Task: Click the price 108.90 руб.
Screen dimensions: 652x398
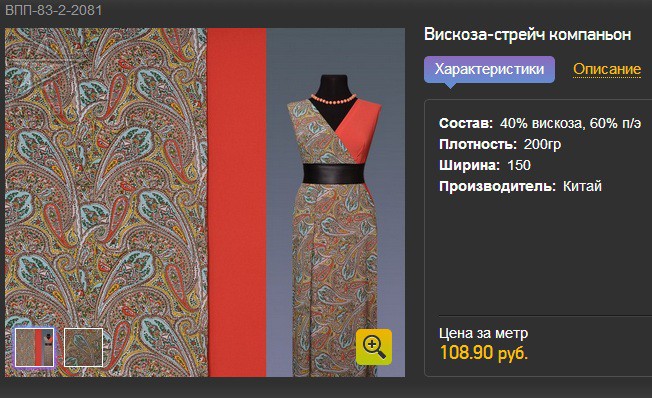Action: pos(484,353)
